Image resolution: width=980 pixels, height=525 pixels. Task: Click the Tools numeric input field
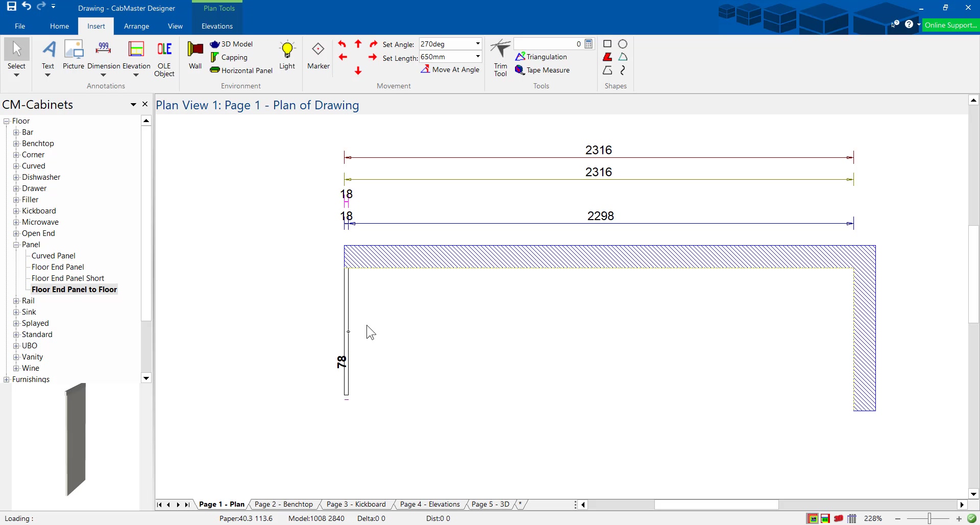pos(548,44)
